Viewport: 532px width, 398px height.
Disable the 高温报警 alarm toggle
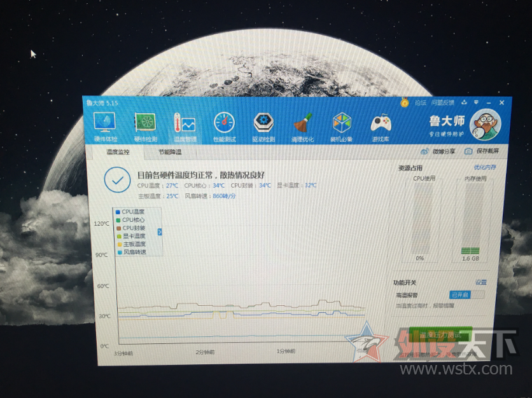click(x=459, y=295)
